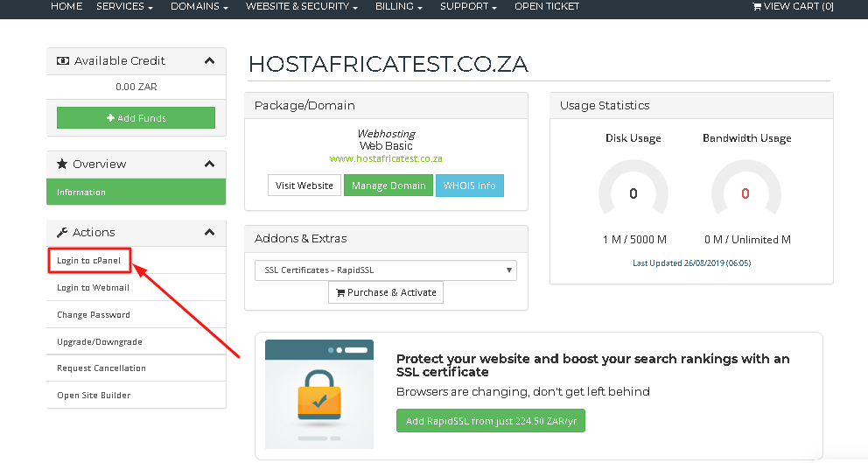Click the Available Credit money icon
The image size is (868, 463).
(63, 61)
